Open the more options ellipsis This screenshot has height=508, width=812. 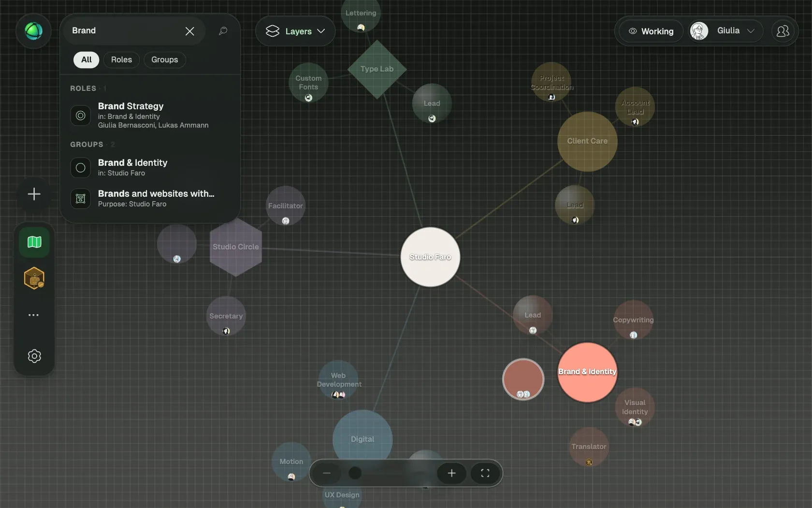pyautogui.click(x=33, y=315)
